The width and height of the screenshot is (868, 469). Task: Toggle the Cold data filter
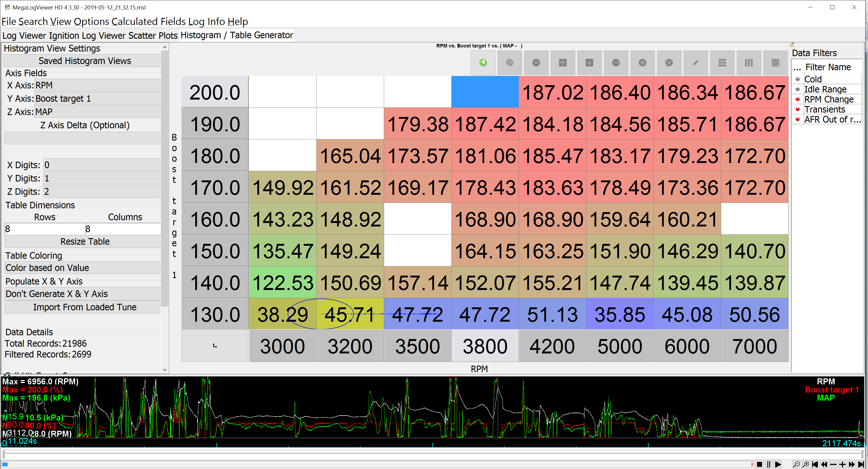797,79
